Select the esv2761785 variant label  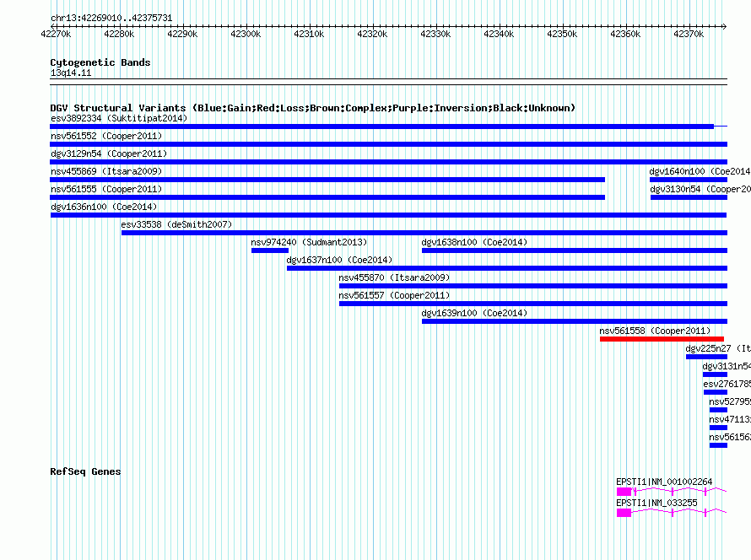pos(727,384)
